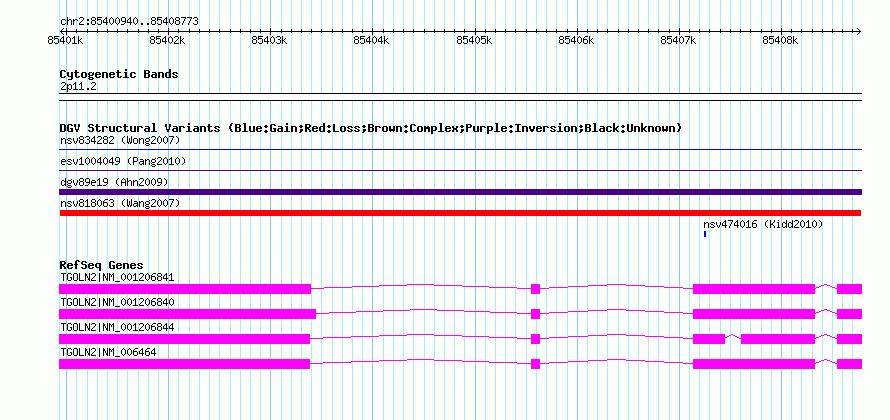Open variant dgv89e19 (Ahn2009) label
Image resolution: width=890 pixels, height=420 pixels.
coord(114,182)
